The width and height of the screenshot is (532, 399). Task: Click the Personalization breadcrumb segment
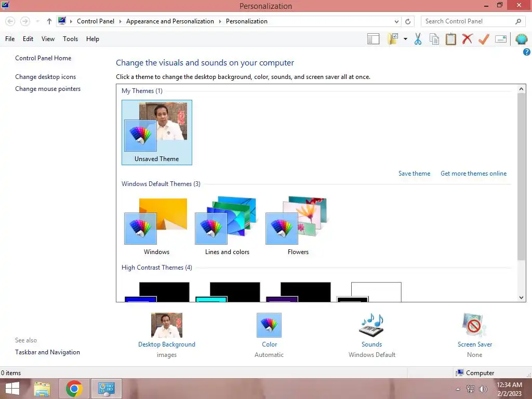click(247, 21)
